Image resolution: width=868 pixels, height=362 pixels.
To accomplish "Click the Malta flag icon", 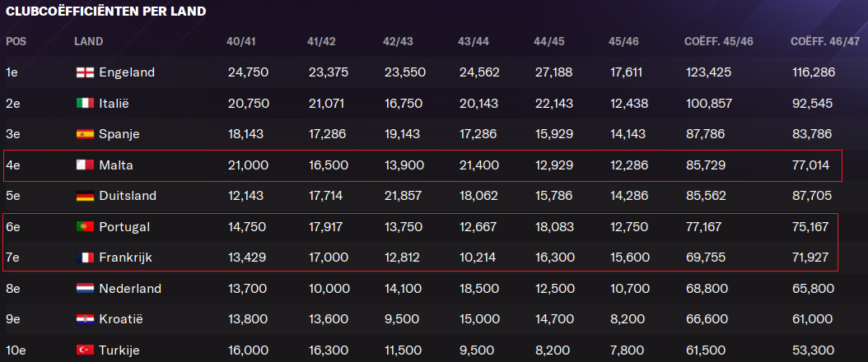I will pyautogui.click(x=83, y=165).
